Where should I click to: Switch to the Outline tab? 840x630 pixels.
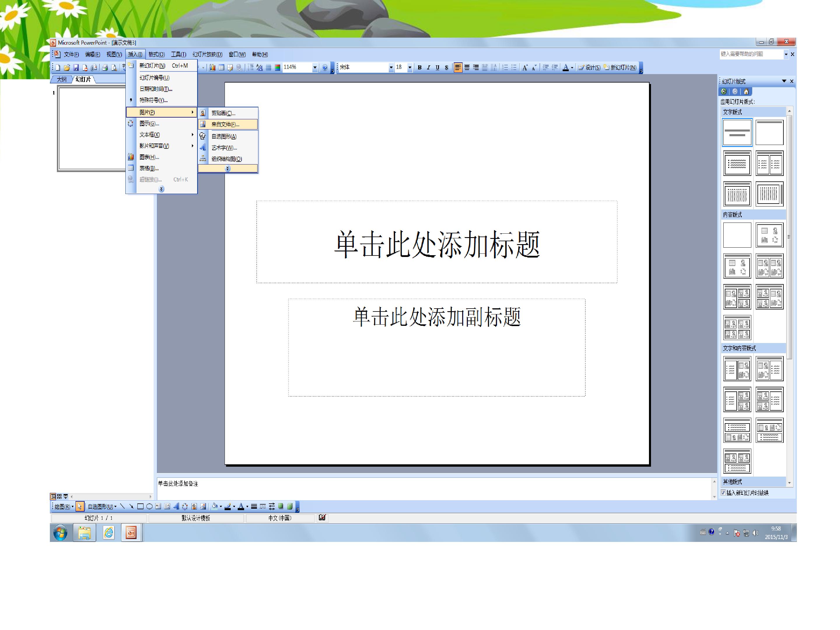(x=62, y=79)
